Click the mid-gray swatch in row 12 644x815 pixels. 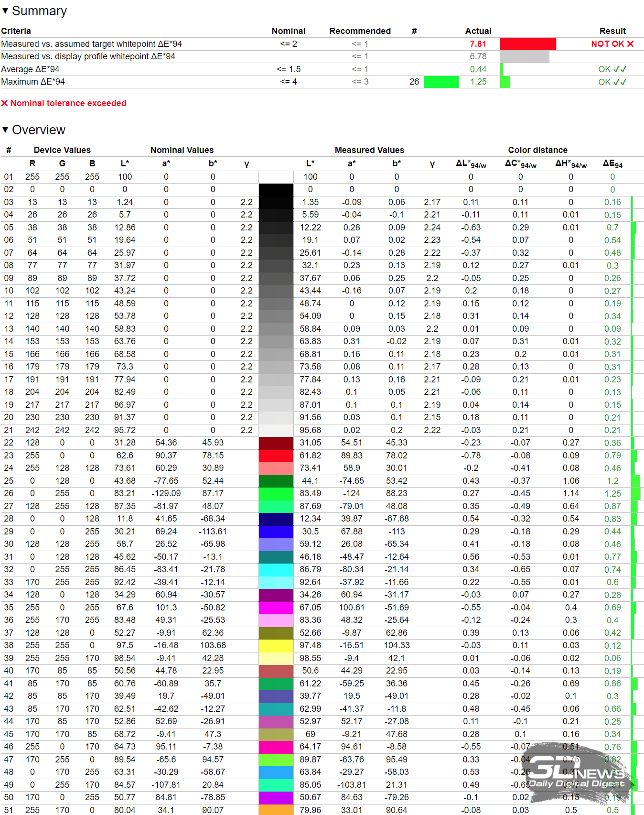click(276, 316)
